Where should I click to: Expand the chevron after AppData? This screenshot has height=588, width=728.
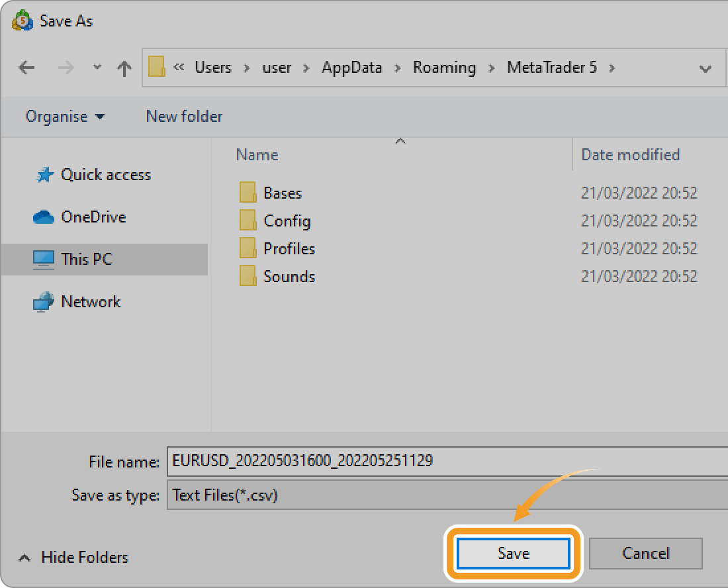[398, 68]
